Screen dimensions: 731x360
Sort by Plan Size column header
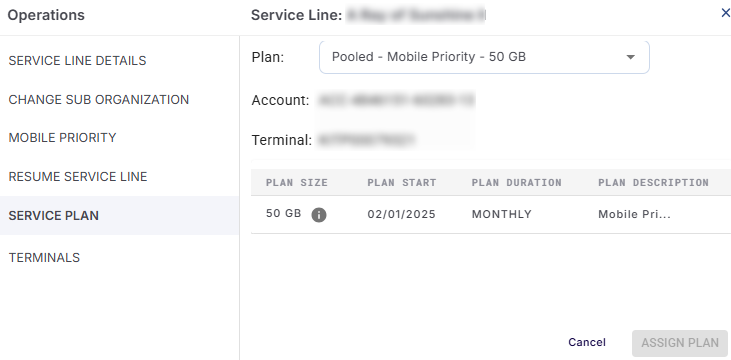point(297,183)
